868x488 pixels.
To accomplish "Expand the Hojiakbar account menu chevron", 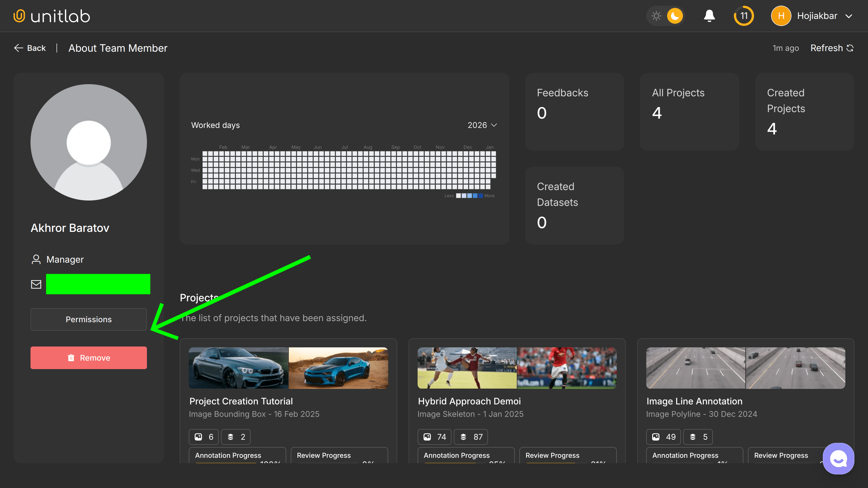I will 849,16.
